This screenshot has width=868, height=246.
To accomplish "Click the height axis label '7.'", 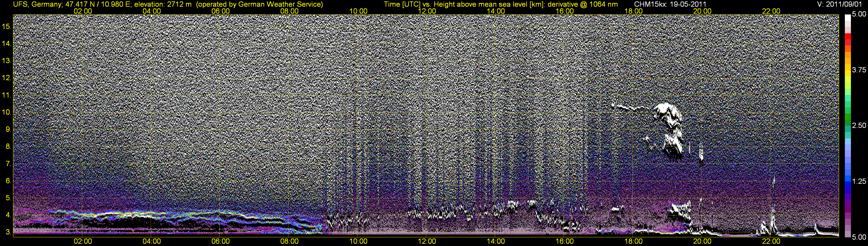I will click(8, 164).
